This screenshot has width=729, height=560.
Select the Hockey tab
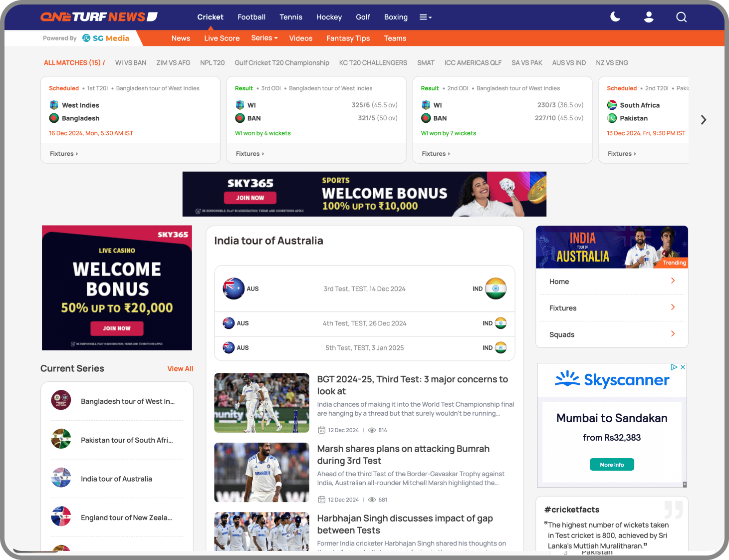tap(329, 17)
